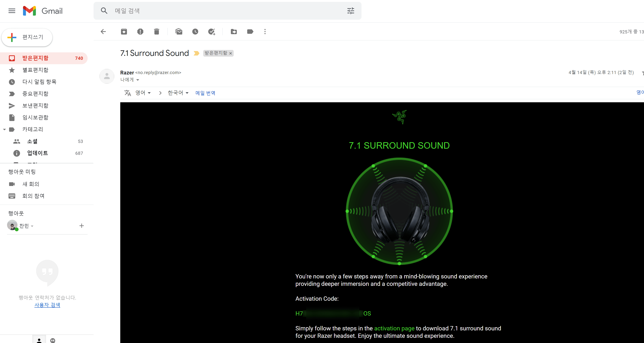Mark email as unread

tap(179, 32)
